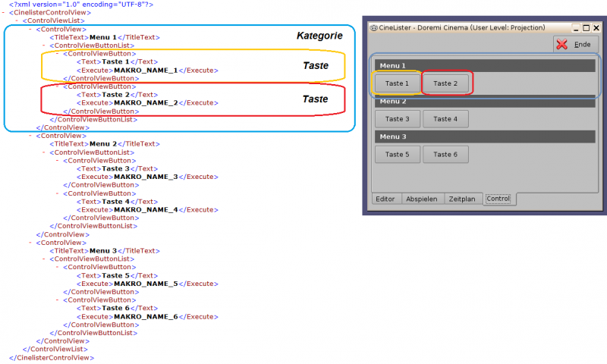Screen dimensions: 607x364
Task: Click the red X icon on Ende
Action: tap(562, 45)
